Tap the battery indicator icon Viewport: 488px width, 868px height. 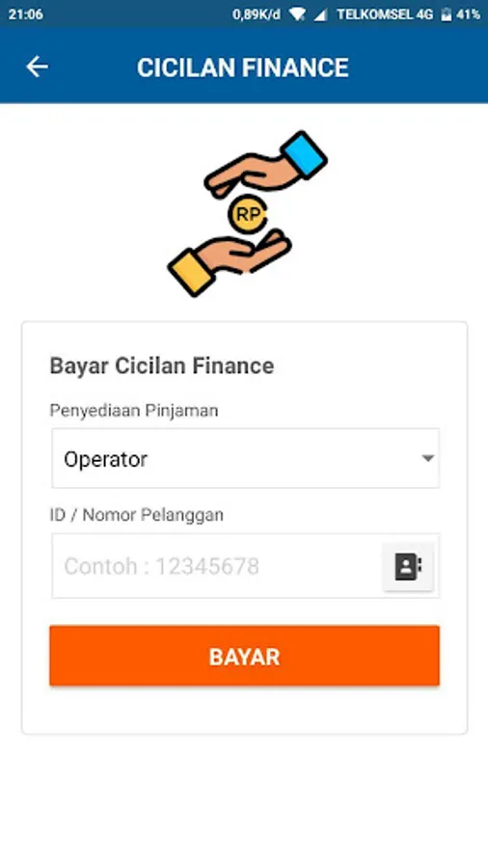pyautogui.click(x=446, y=14)
